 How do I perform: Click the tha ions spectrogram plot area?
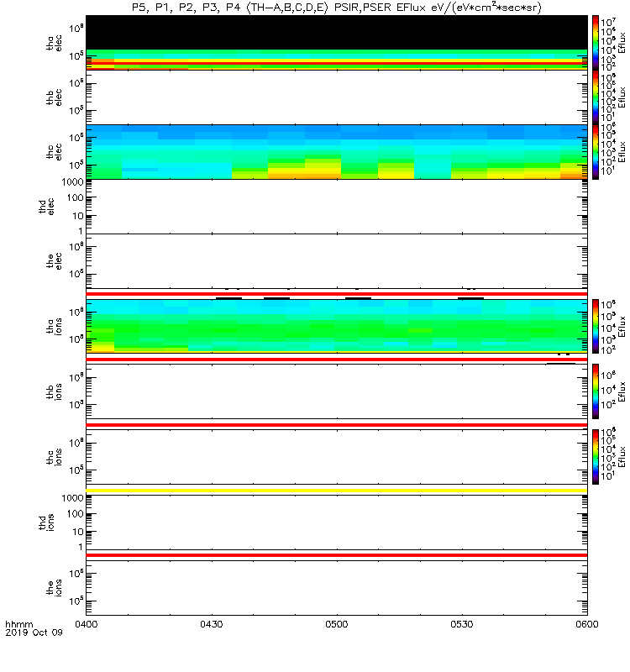click(x=337, y=326)
